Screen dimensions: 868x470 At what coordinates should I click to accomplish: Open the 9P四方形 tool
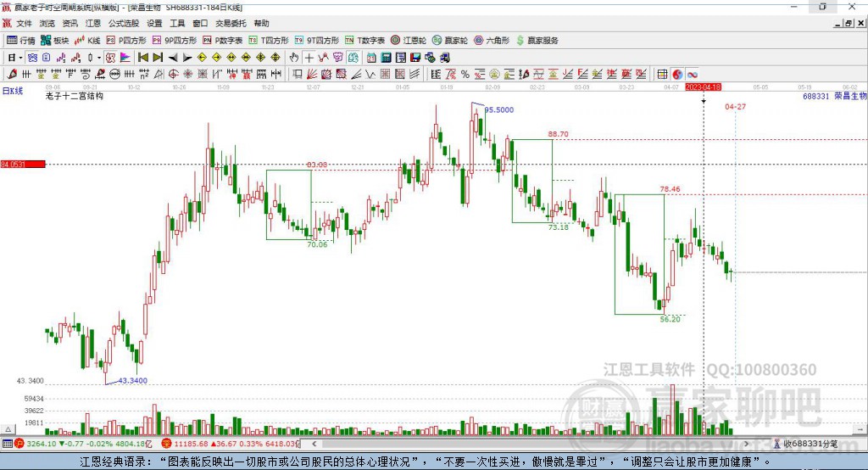175,41
